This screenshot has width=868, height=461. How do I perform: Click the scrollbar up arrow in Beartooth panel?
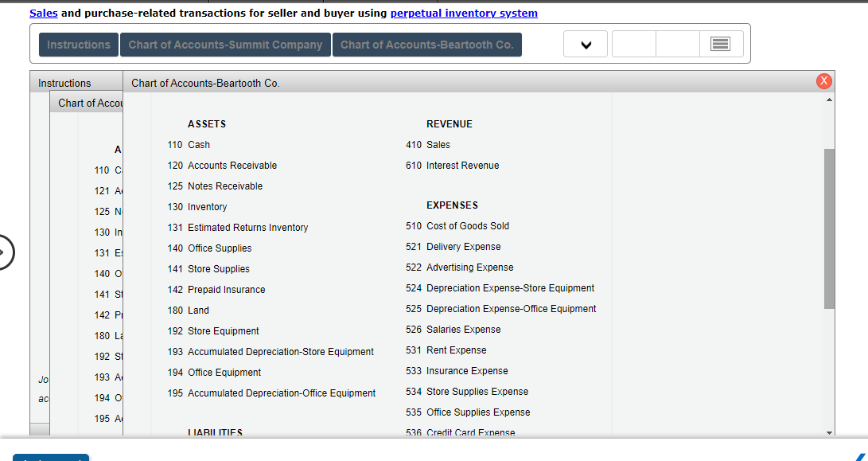(x=829, y=100)
